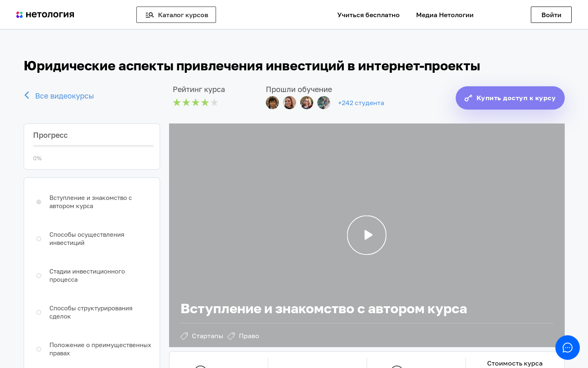
Task: Click the first student avatar
Action: click(272, 103)
